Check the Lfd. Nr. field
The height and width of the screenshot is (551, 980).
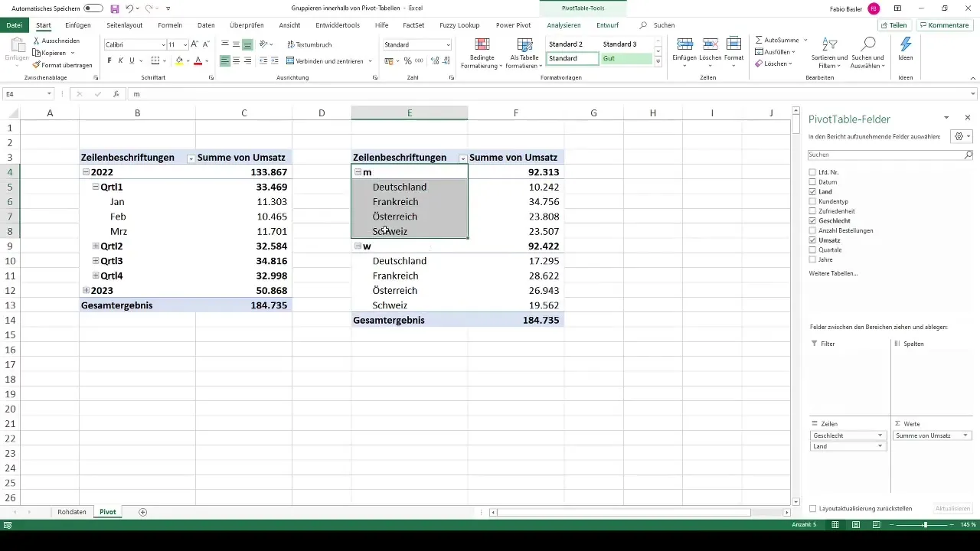812,172
